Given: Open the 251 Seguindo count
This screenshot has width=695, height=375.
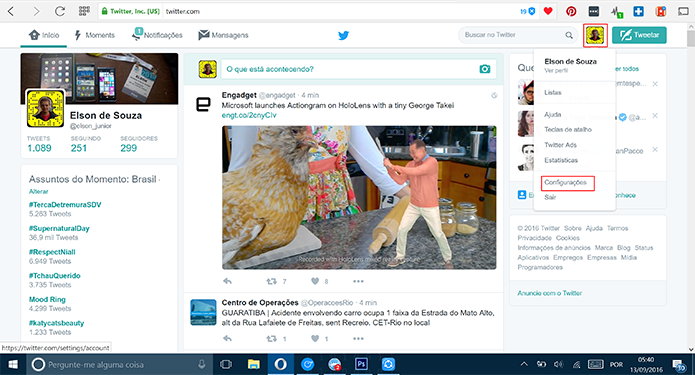Looking at the screenshot, I should pos(79,148).
